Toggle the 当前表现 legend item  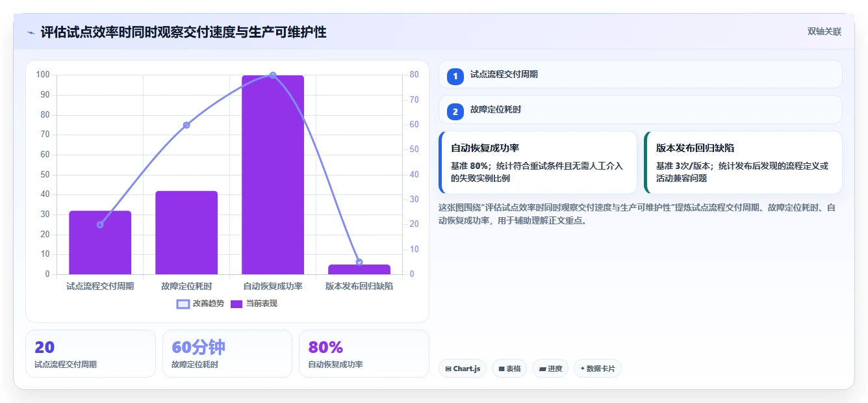click(x=253, y=304)
